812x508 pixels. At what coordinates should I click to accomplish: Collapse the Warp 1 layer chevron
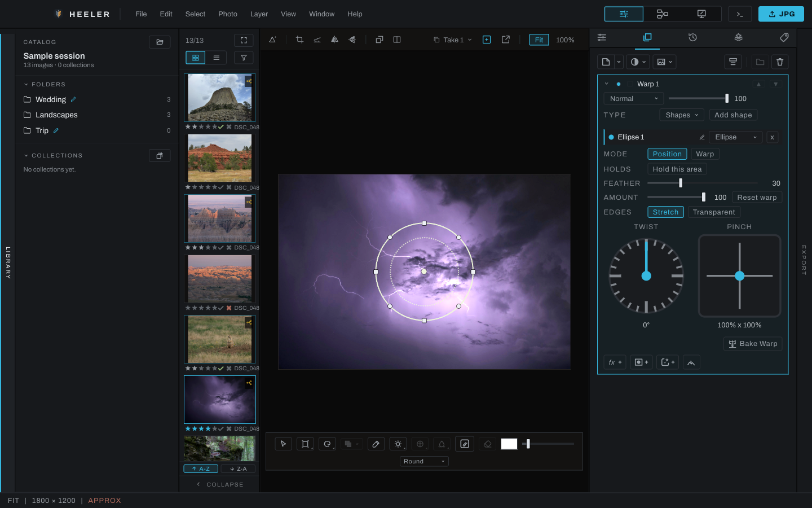[607, 84]
